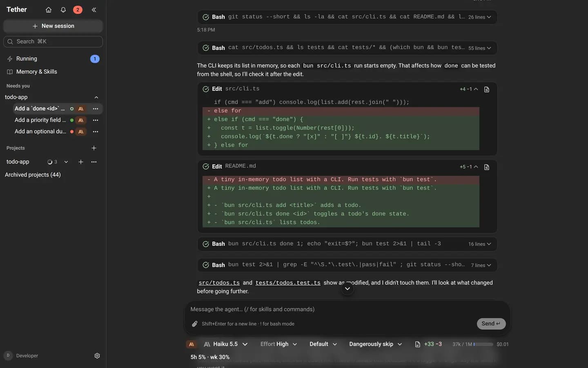
Task: Open file icon for src/cli.ts edit
Action: [487, 90]
